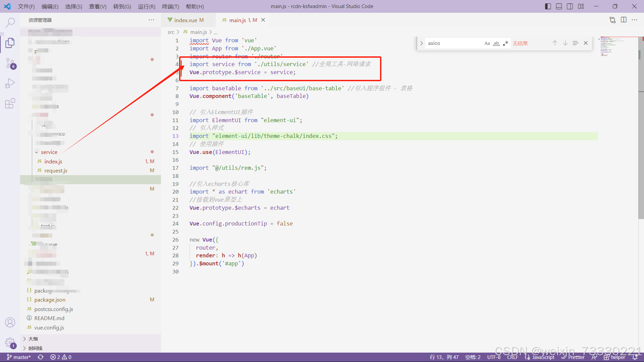Image resolution: width=644 pixels, height=362 pixels.
Task: Switch to the index.vue tab
Action: click(x=186, y=20)
